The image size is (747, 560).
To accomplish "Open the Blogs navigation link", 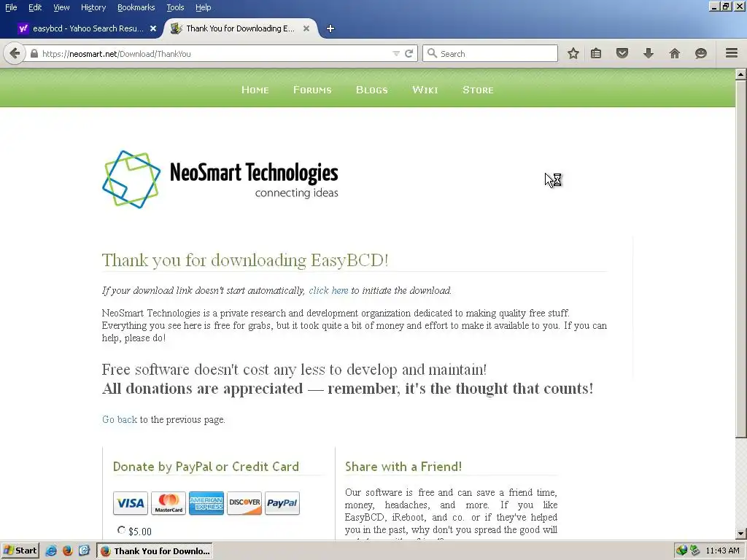I will click(372, 90).
